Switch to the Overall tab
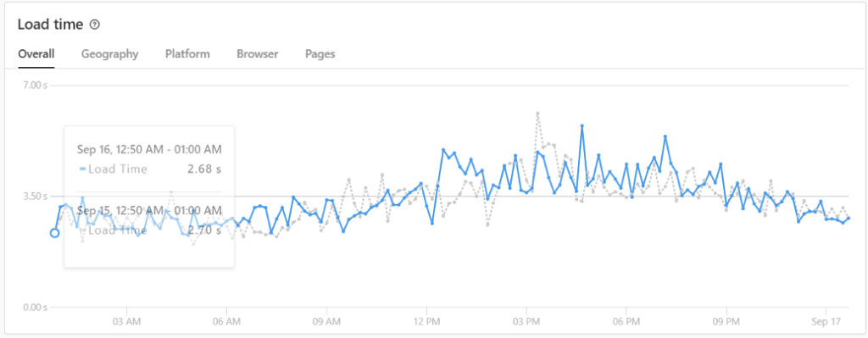The width and height of the screenshot is (868, 338). click(x=36, y=53)
